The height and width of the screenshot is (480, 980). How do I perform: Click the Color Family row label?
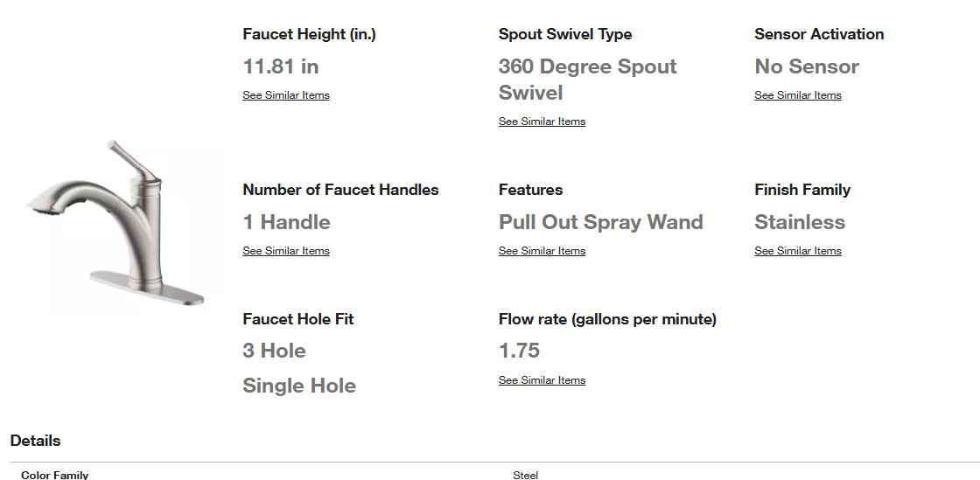coord(54,475)
